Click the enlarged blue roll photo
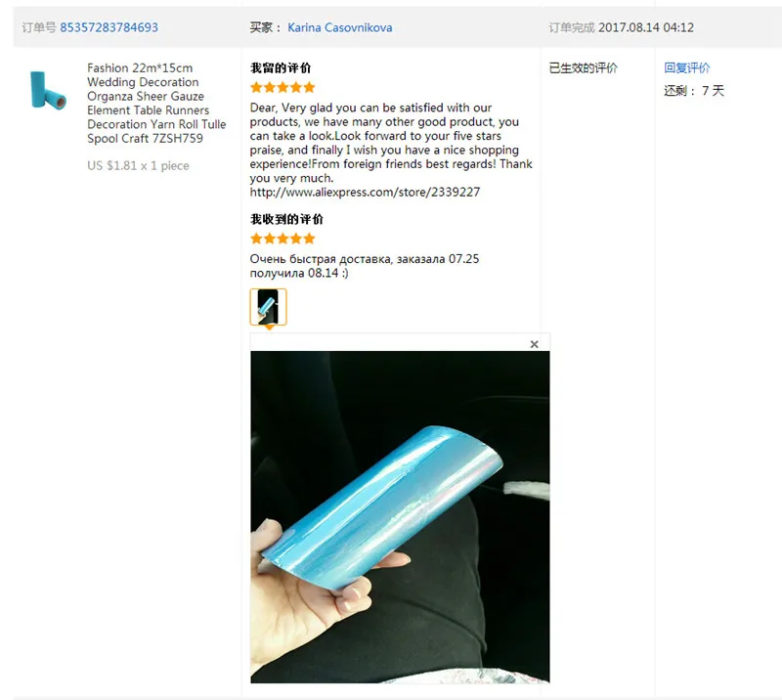Screen dimensions: 782x700 400,517
